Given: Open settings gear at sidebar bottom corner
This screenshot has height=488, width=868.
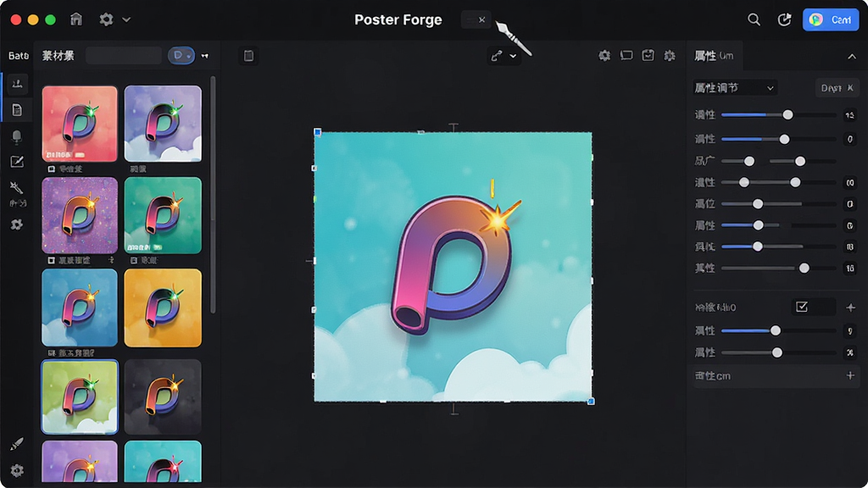Looking at the screenshot, I should 17,470.
